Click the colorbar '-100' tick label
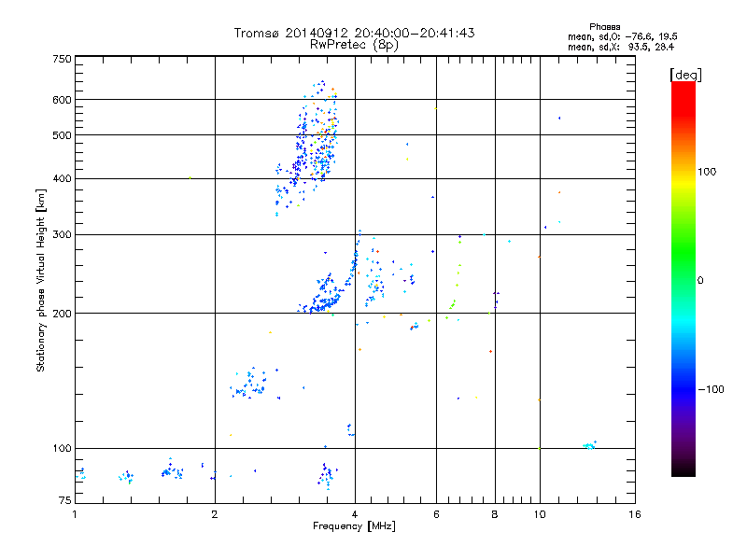Viewport: 747px width, 560px height. coord(711,389)
